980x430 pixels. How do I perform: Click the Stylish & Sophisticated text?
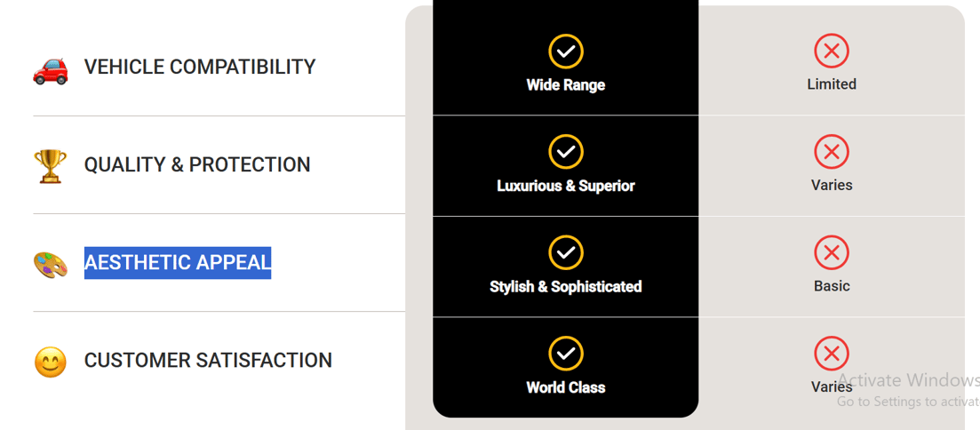point(566,287)
